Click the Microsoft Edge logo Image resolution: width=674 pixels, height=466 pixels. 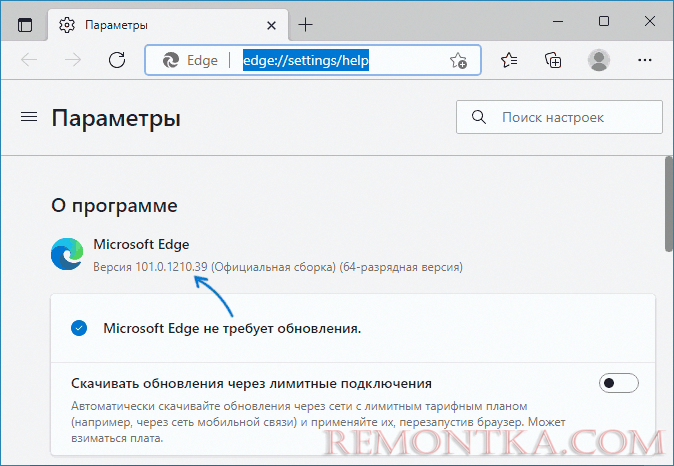(67, 254)
